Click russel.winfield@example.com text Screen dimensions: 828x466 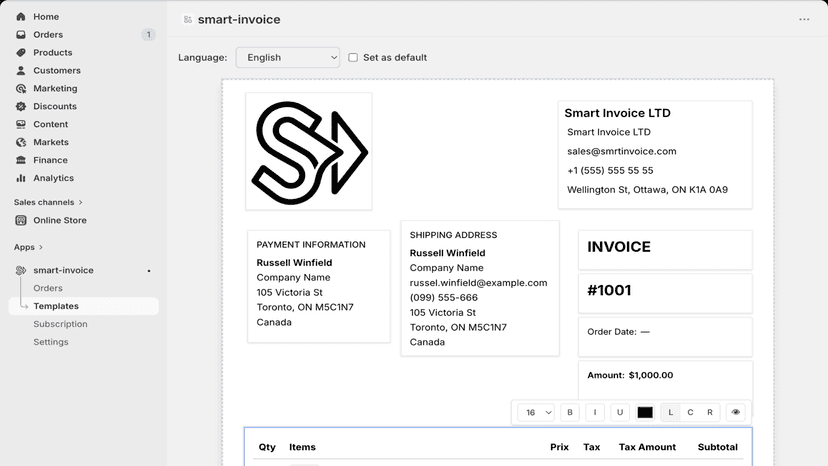(478, 283)
